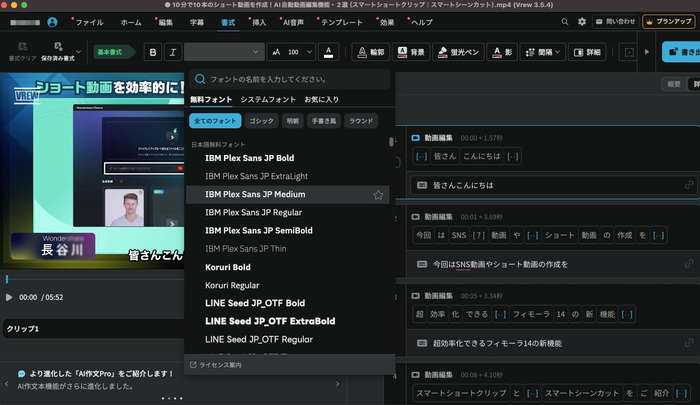This screenshot has height=405, width=700.
Task: Click the font list scrollbar
Action: [392, 142]
